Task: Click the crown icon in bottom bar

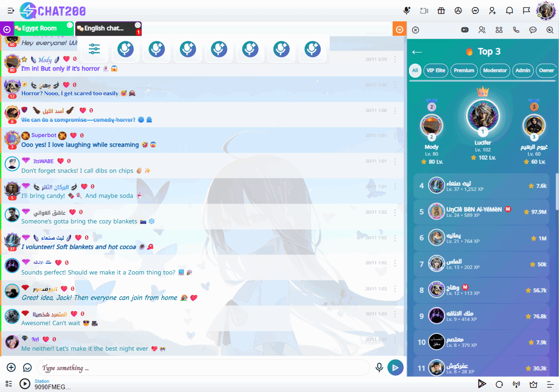Action: pyautogui.click(x=533, y=384)
